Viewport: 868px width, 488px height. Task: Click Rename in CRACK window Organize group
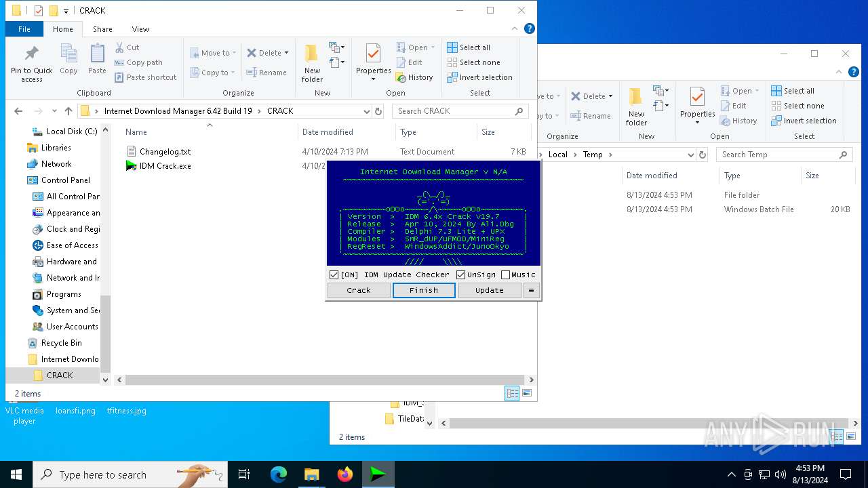point(267,73)
